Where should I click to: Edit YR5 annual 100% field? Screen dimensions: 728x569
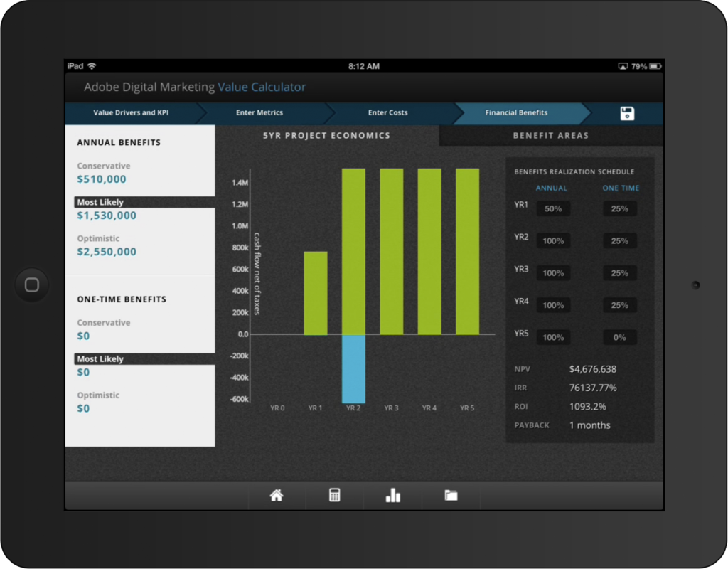[553, 337]
